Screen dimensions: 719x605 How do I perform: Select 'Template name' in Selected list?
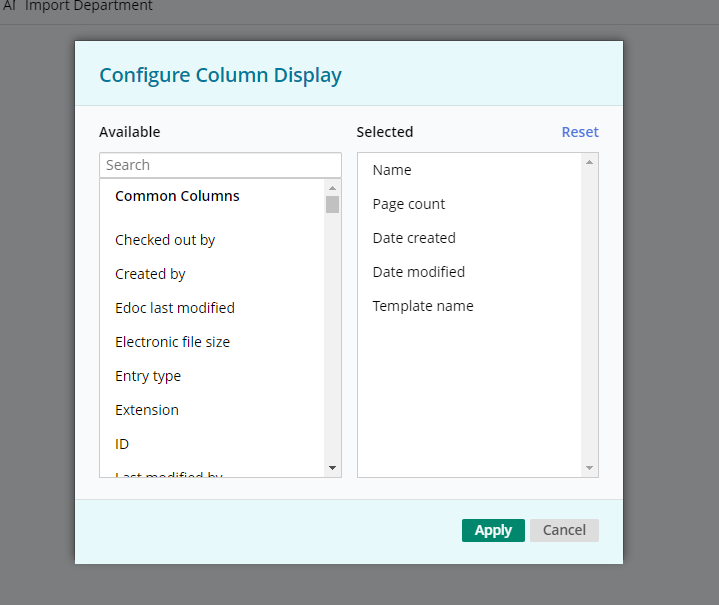click(423, 306)
